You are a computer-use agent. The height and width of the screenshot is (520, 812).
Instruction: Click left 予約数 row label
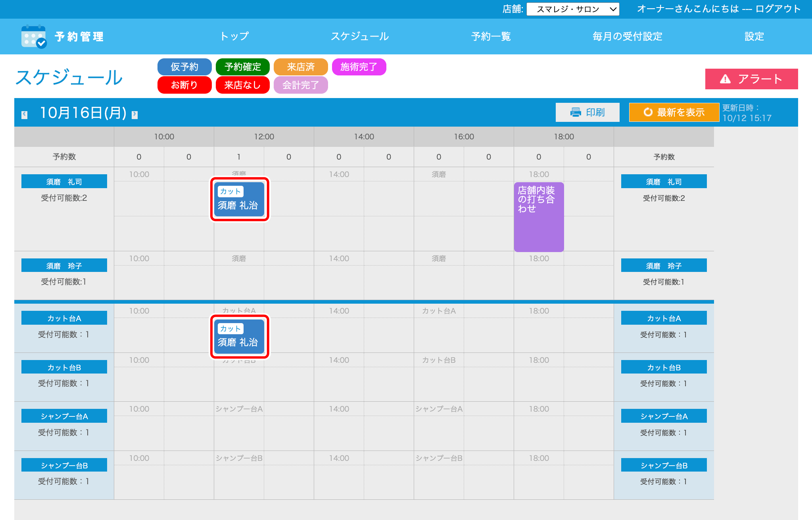pos(64,157)
